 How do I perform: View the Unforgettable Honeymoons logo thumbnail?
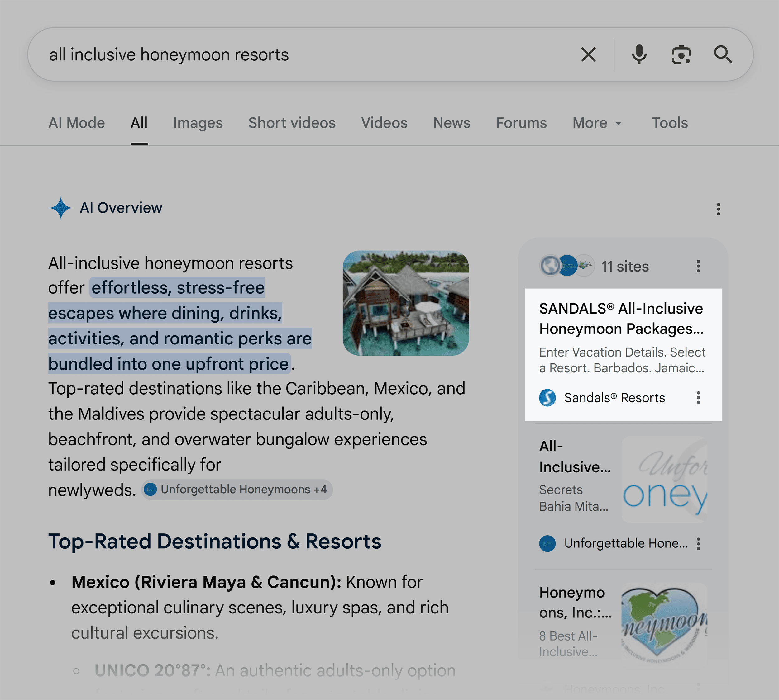click(664, 479)
